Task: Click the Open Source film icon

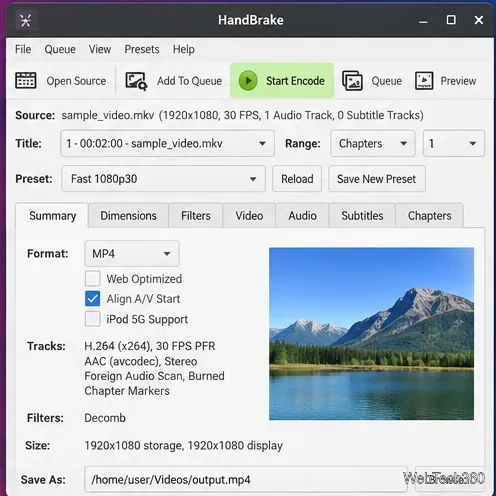Action: (x=26, y=80)
